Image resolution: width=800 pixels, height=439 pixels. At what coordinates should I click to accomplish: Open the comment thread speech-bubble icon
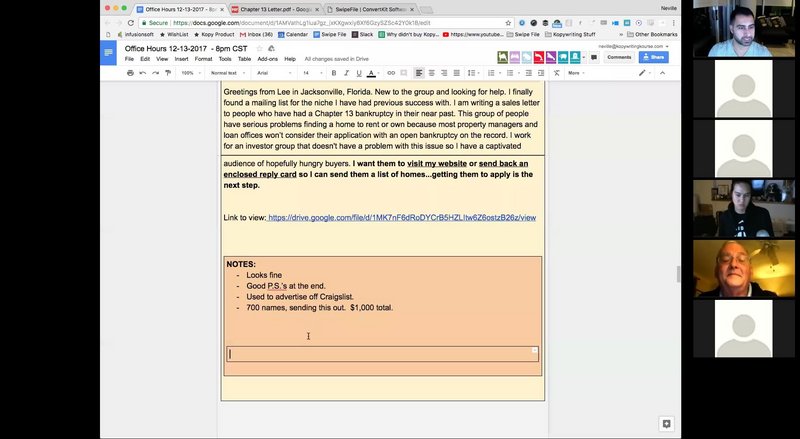pos(594,57)
